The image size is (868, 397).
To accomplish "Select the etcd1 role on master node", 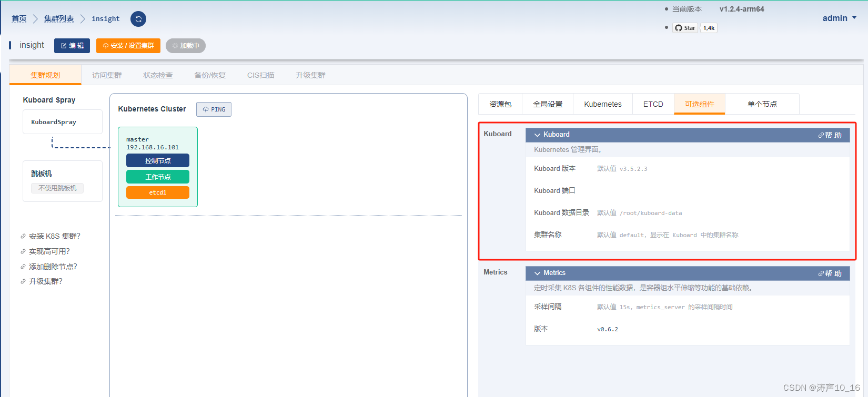I will pyautogui.click(x=158, y=192).
